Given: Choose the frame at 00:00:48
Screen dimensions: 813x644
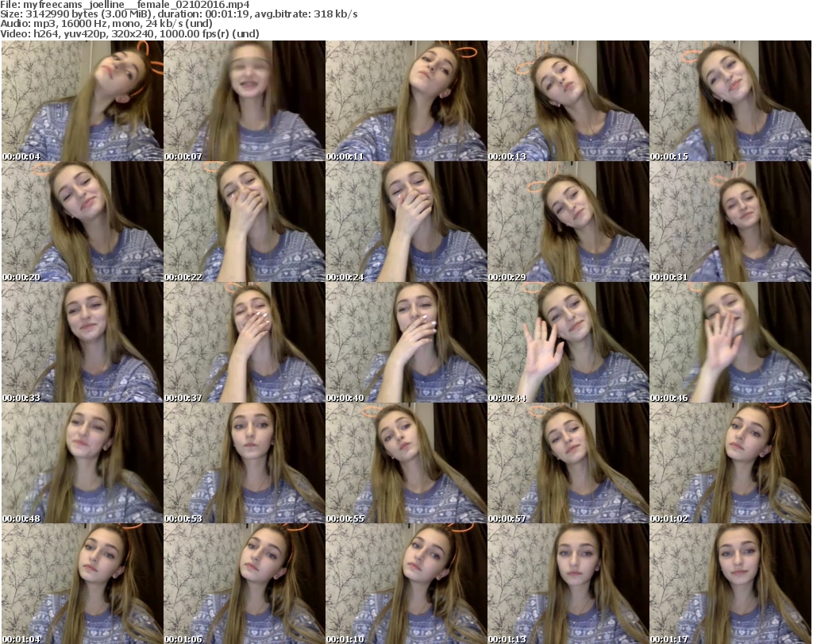Looking at the screenshot, I should coord(83,463).
